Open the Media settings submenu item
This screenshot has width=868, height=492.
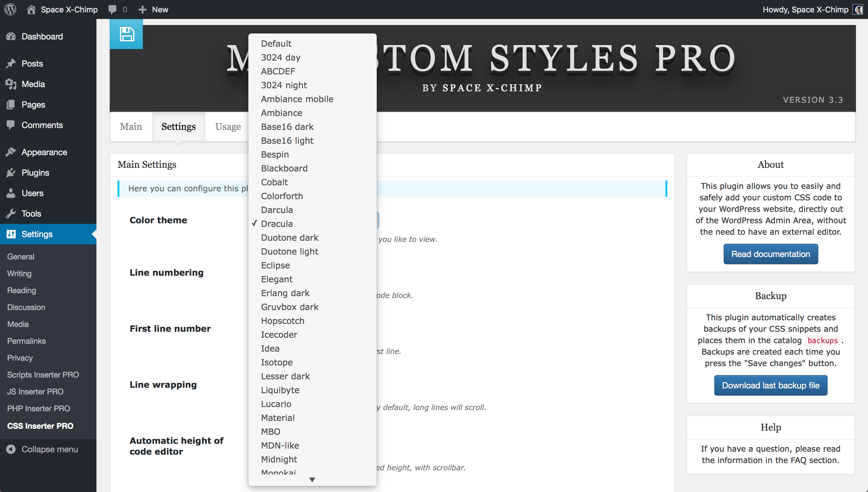tap(18, 324)
